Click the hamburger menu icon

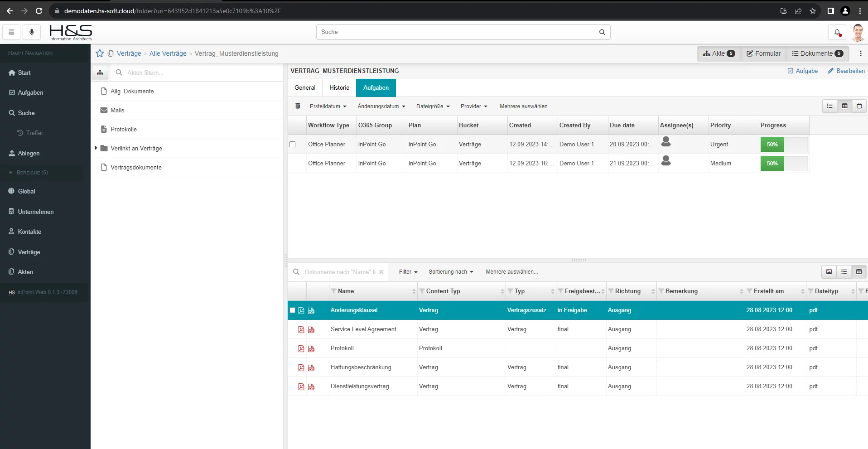click(x=11, y=32)
